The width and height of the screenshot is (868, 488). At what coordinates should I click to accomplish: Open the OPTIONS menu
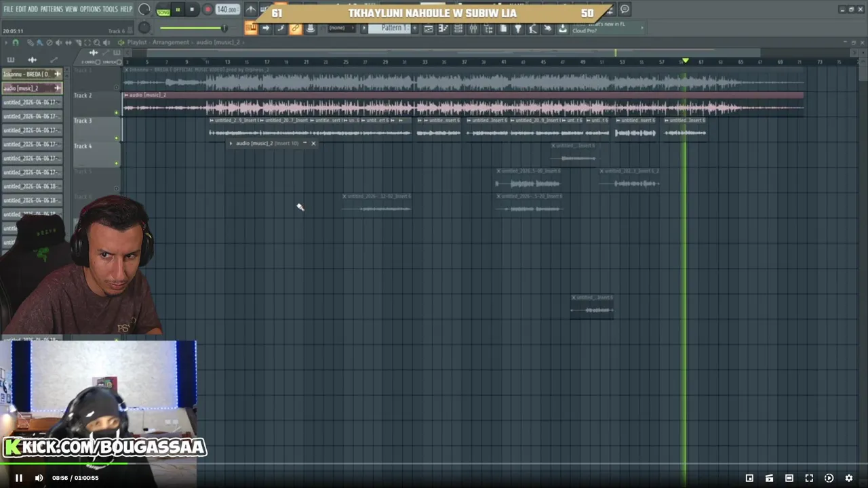point(90,9)
